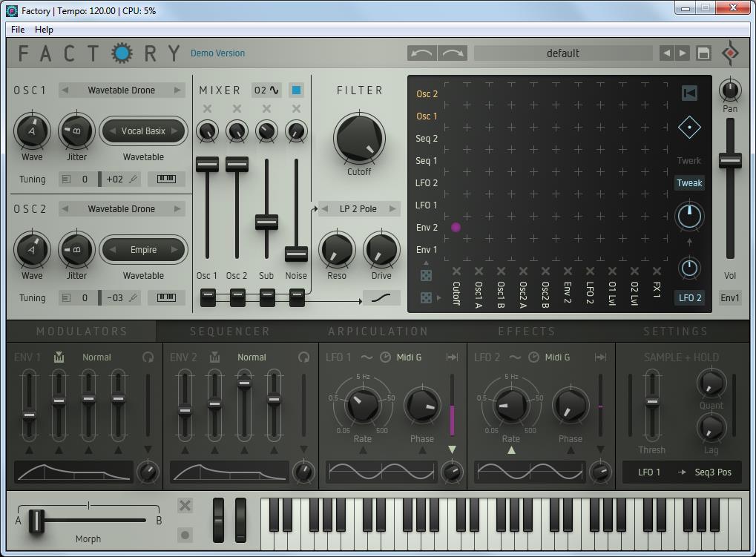This screenshot has width=756, height=557.
Task: Clear Osc1 A column with its X
Action: (x=479, y=271)
